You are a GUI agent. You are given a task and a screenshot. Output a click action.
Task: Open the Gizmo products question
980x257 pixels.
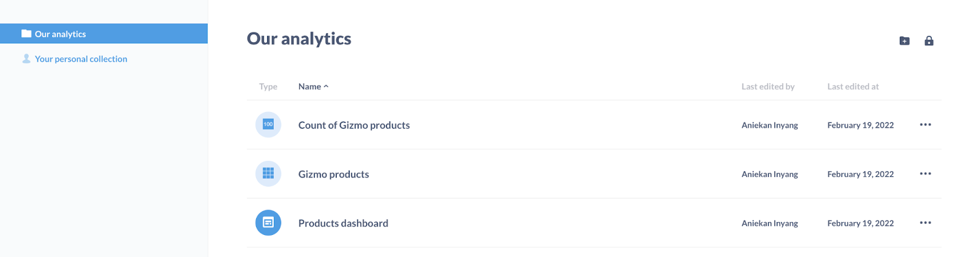click(x=334, y=174)
